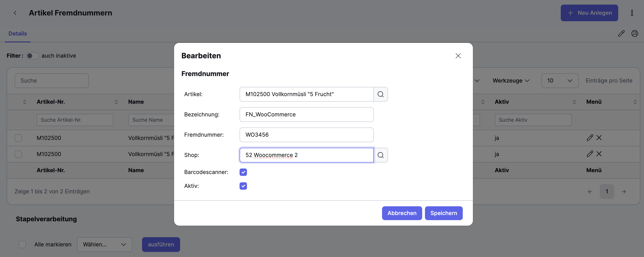Click into the Fremdnummer input field

306,135
